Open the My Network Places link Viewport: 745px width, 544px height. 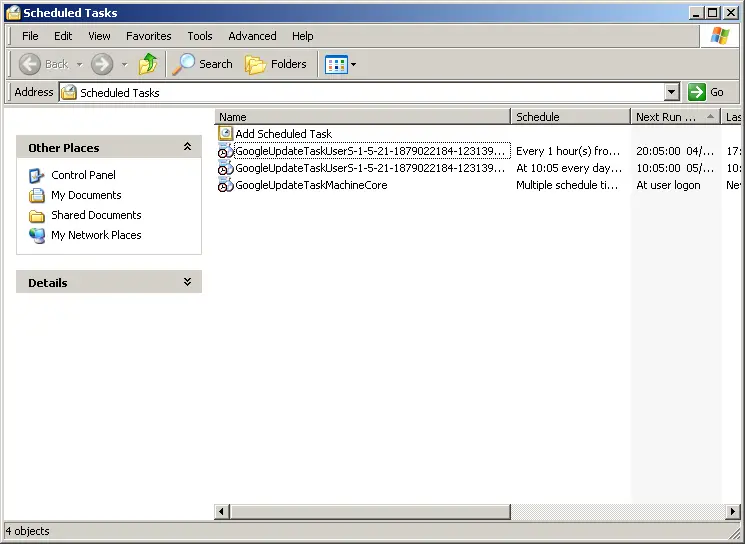pyautogui.click(x=96, y=235)
